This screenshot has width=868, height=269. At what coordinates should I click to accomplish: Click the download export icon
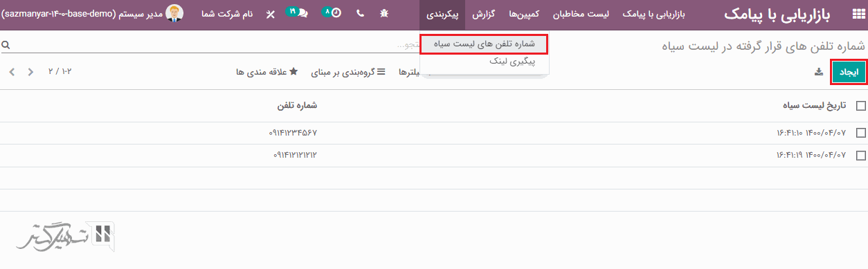819,72
